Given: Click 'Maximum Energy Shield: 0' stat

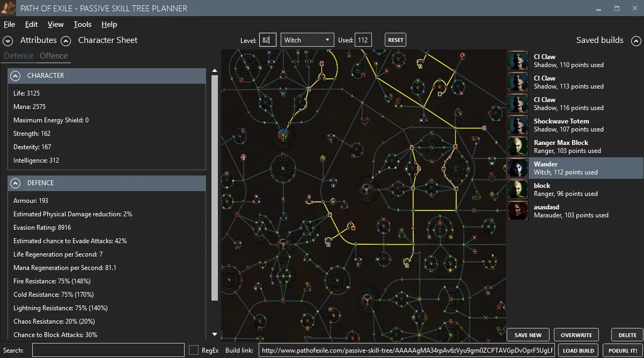Looking at the screenshot, I should point(51,120).
